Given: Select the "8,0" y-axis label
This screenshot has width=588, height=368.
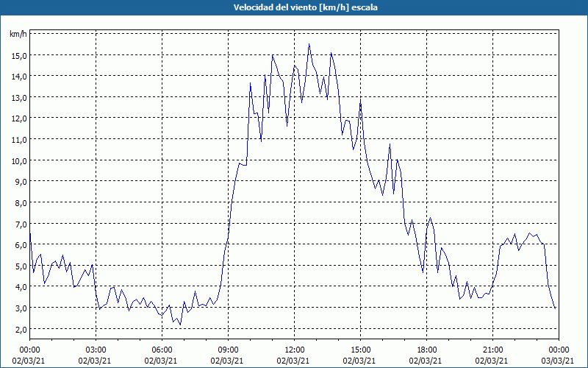Looking at the screenshot, I should pos(21,203).
